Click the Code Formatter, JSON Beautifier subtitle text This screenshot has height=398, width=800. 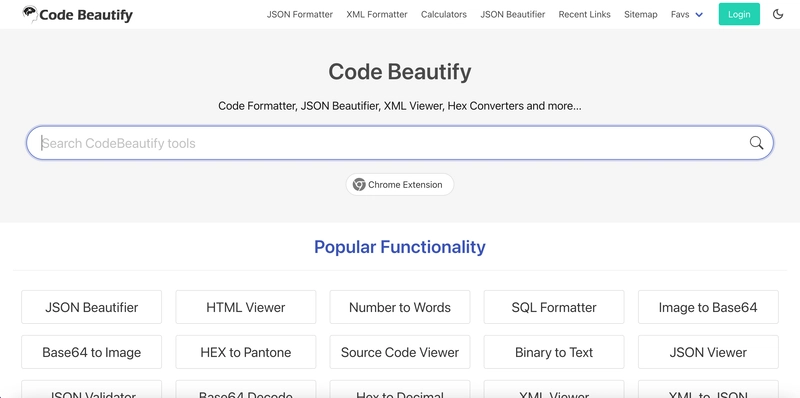coord(399,106)
